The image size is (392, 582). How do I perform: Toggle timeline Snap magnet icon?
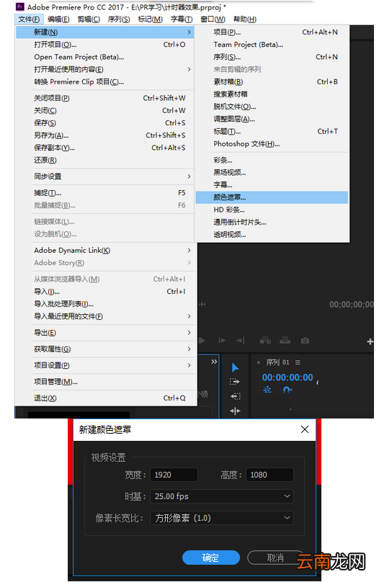click(287, 390)
